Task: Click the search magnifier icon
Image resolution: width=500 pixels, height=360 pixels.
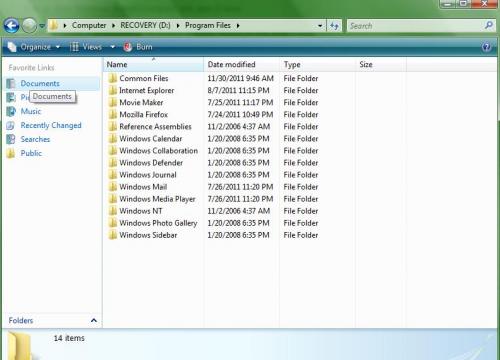Action: [x=489, y=25]
